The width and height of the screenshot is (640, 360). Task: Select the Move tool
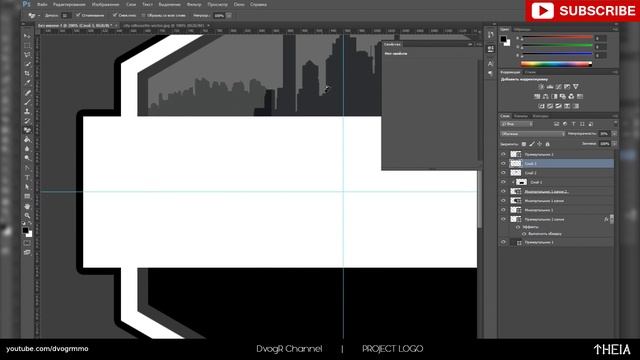(27, 36)
